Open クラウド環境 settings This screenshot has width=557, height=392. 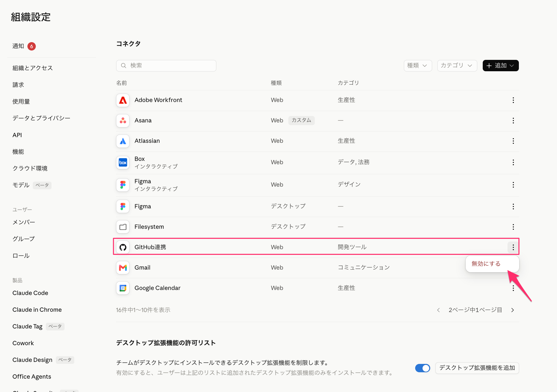(x=30, y=169)
